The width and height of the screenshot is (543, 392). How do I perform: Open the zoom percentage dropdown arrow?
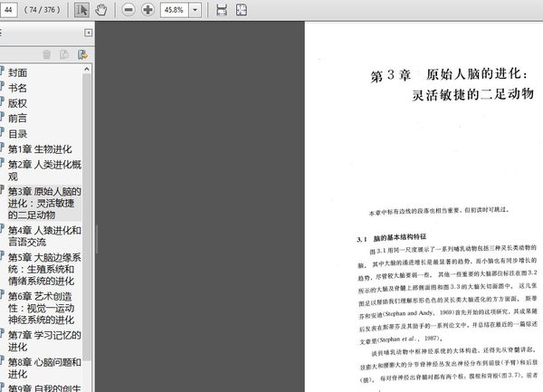click(x=195, y=10)
